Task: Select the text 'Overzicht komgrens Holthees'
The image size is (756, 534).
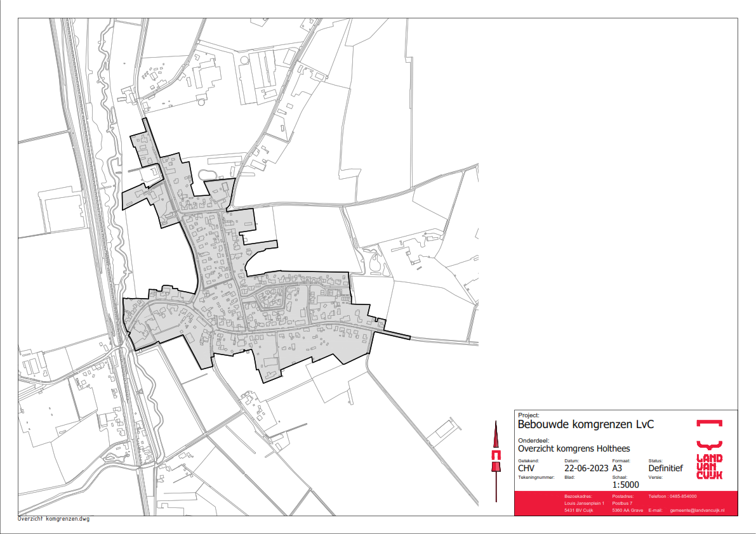Action: coord(574,448)
